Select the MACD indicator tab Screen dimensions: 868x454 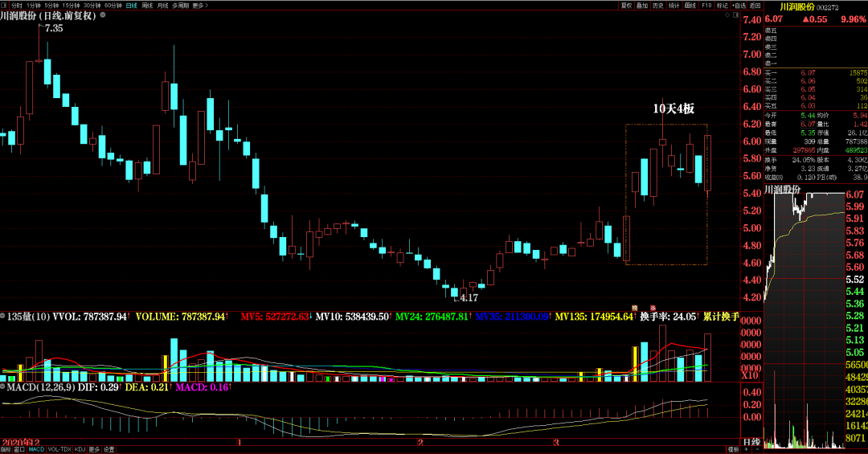click(36, 449)
